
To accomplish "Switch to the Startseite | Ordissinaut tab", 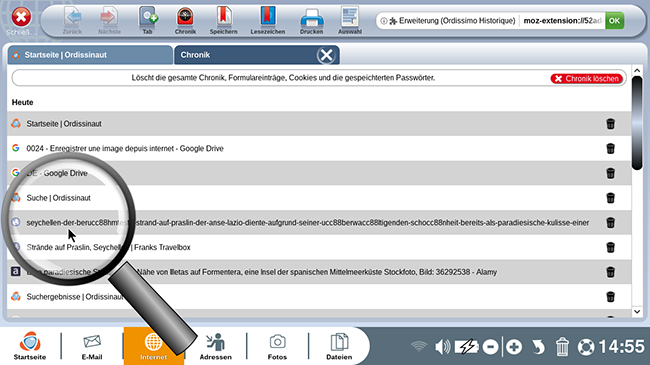I will coord(90,55).
